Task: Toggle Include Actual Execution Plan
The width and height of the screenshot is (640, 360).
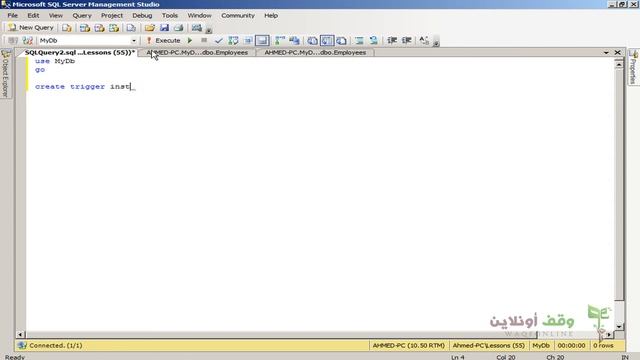Action: click(x=280, y=40)
